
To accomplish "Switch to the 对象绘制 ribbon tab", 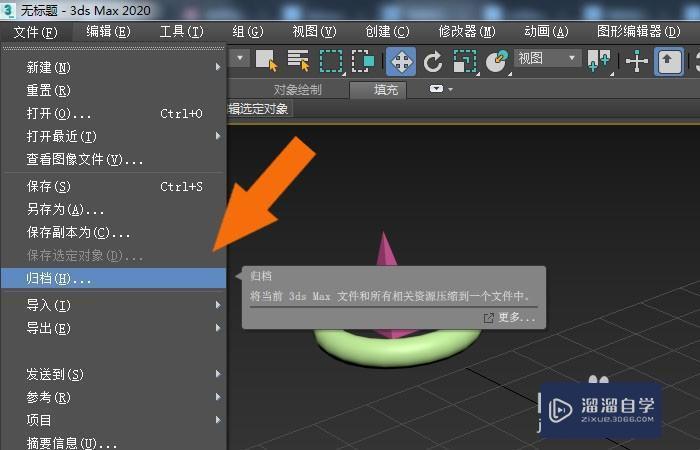I will coord(297,90).
